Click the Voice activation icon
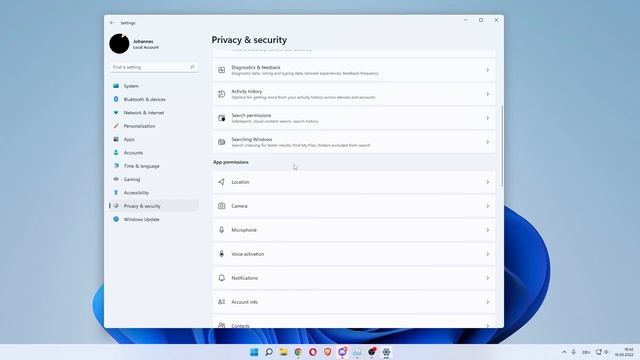 pos(222,254)
